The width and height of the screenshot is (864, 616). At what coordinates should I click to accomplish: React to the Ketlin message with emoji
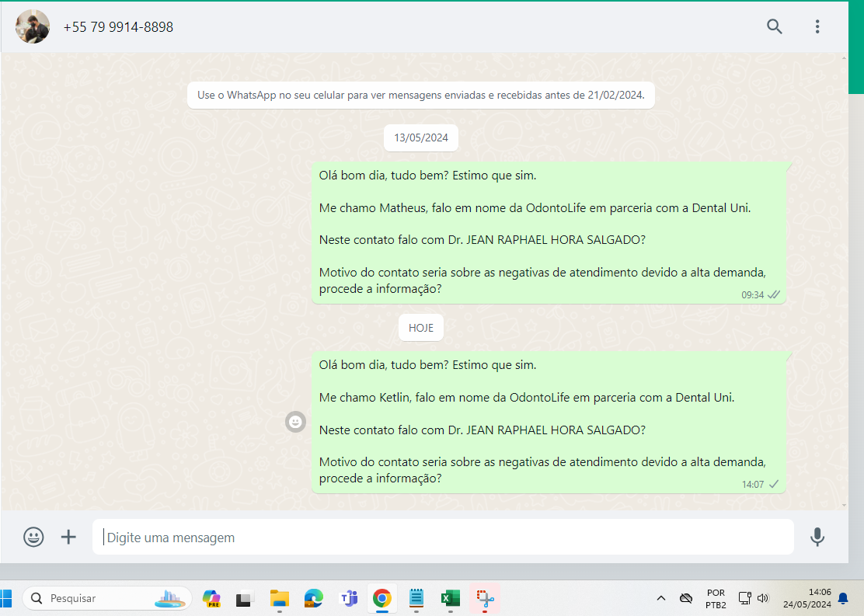point(295,422)
